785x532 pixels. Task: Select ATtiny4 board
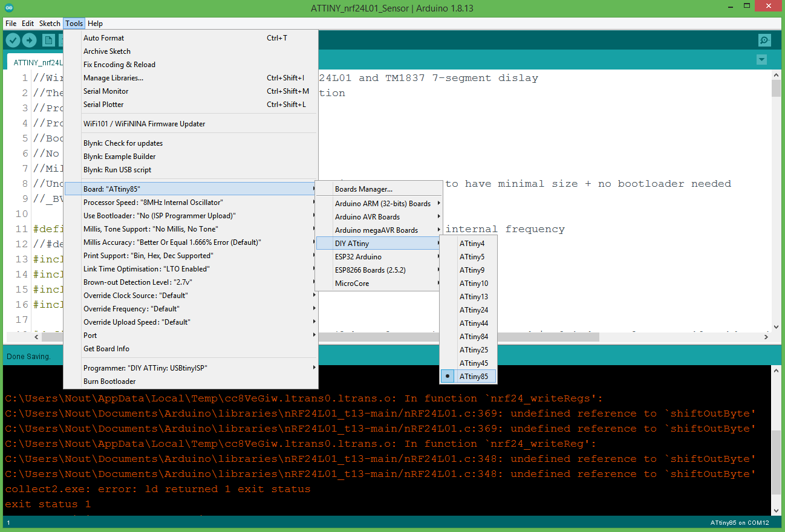[469, 244]
